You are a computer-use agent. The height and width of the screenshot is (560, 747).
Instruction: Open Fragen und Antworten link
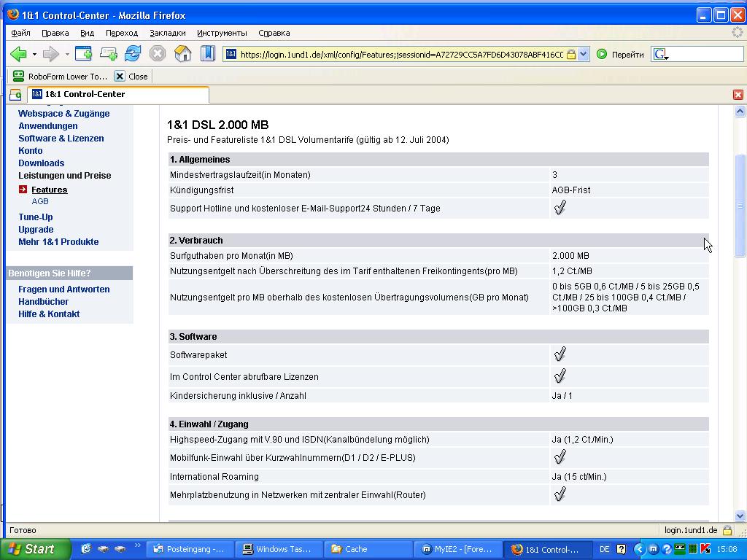[x=64, y=289]
